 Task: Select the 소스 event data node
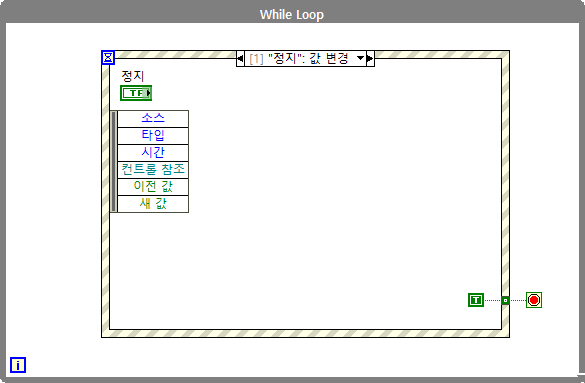click(x=153, y=119)
